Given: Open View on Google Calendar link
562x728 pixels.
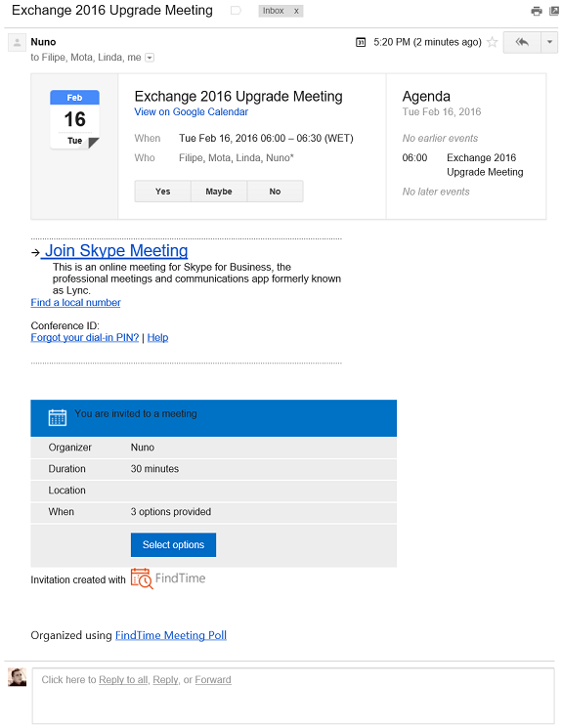Looking at the screenshot, I should (191, 112).
